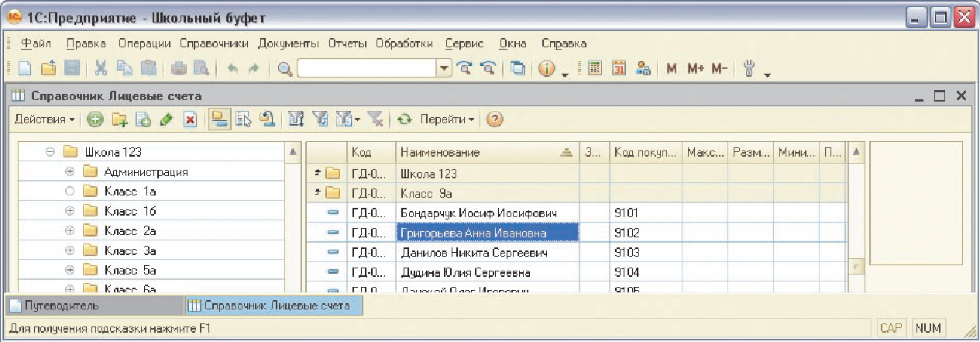This screenshot has width=980, height=342.
Task: Create a new document with the blank page icon
Action: (26, 68)
